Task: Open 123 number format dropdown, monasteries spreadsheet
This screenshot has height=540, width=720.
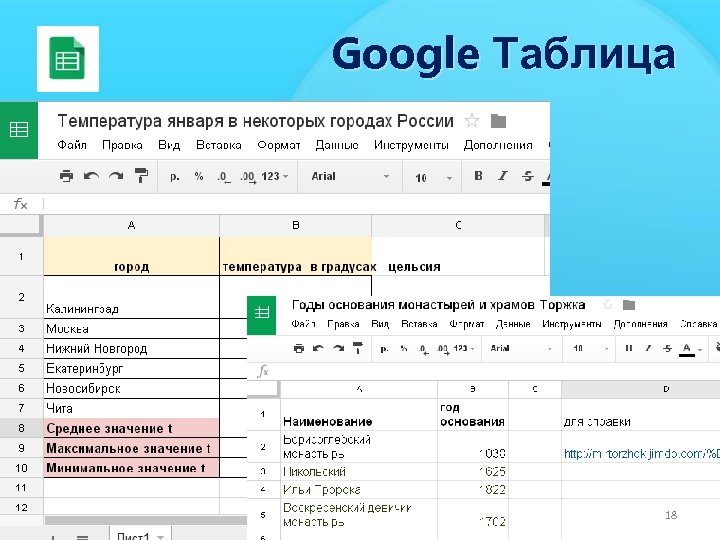Action: coord(464,349)
